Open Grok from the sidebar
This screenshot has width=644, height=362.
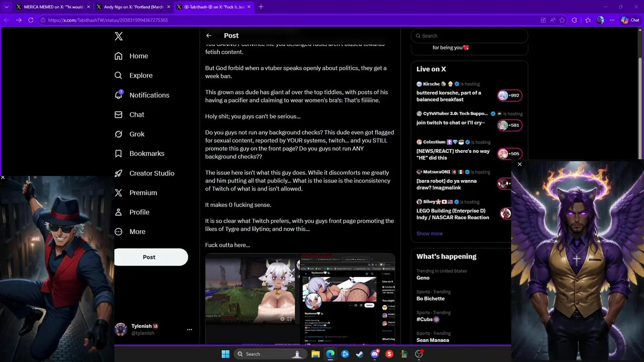[x=129, y=134]
